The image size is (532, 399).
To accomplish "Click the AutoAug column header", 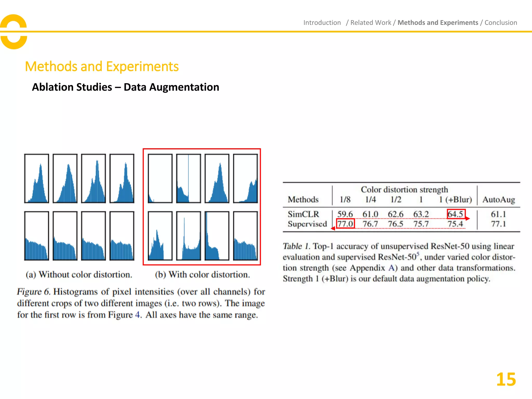I will pyautogui.click(x=499, y=199).
